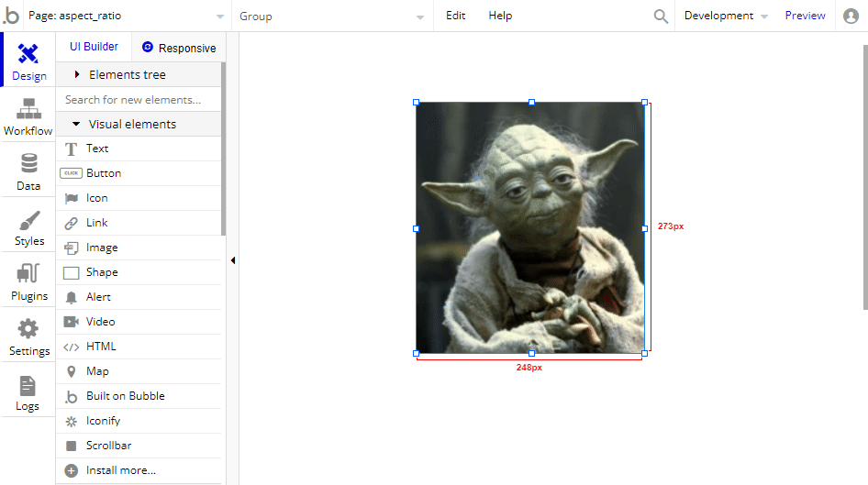Focus the Search for new elements field
Image resolution: width=868 pixels, height=485 pixels.
(139, 100)
